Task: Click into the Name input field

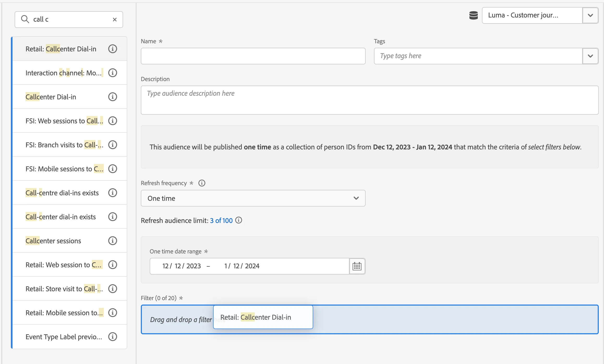Action: (x=253, y=56)
